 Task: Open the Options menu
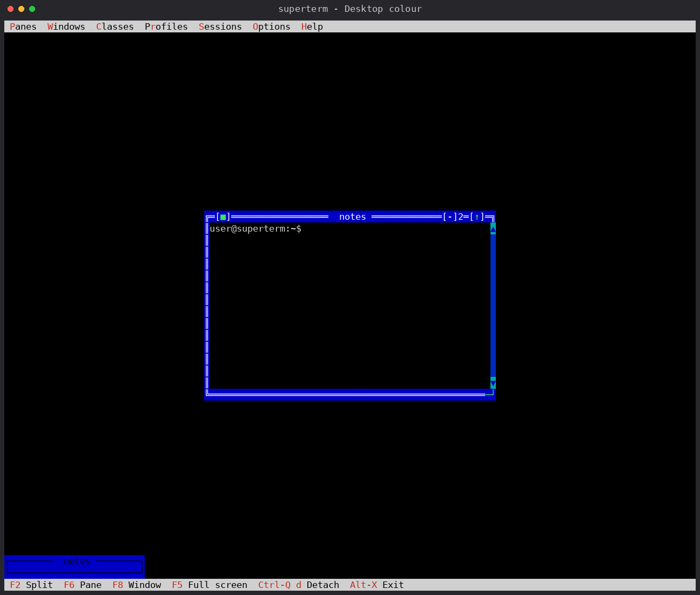coord(272,26)
